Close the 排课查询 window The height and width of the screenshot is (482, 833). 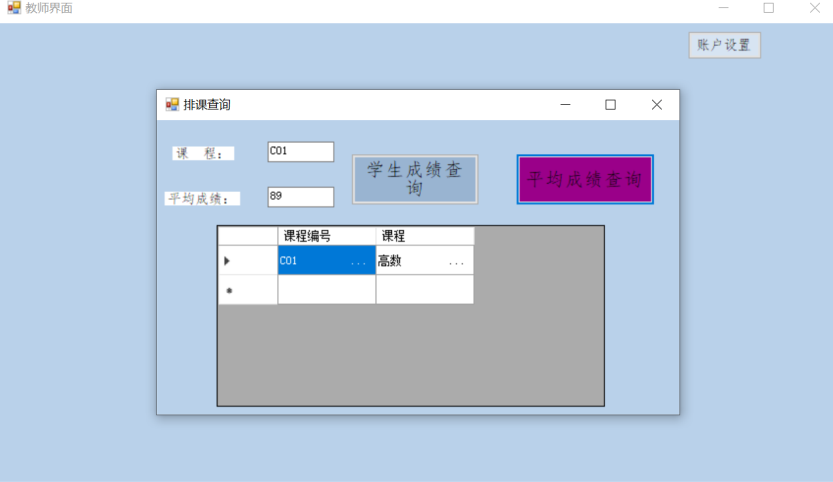coord(657,105)
